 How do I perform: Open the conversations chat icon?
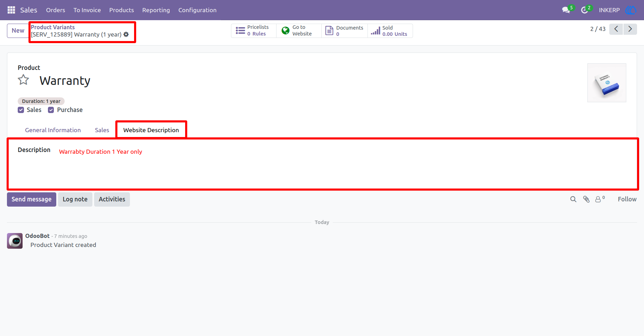(x=567, y=10)
